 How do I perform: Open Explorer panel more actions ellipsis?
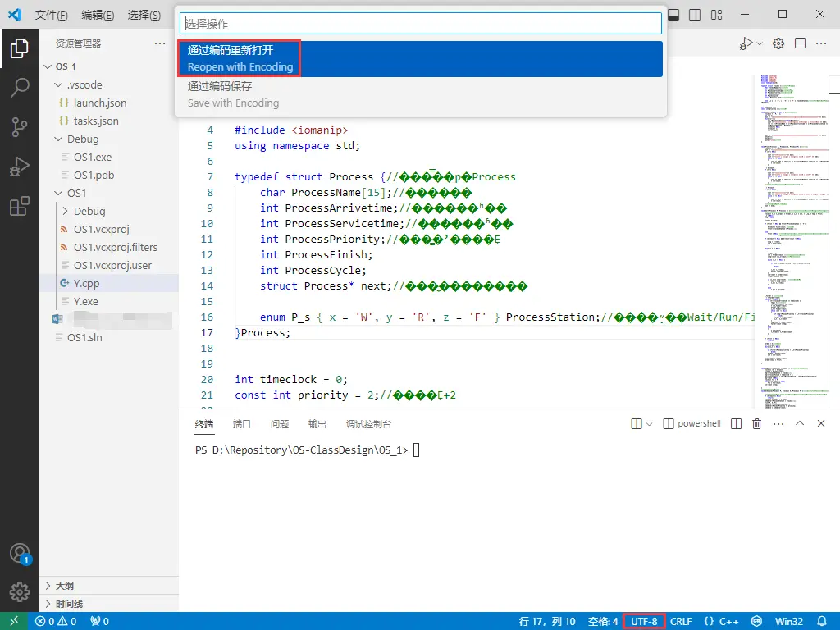pyautogui.click(x=160, y=43)
